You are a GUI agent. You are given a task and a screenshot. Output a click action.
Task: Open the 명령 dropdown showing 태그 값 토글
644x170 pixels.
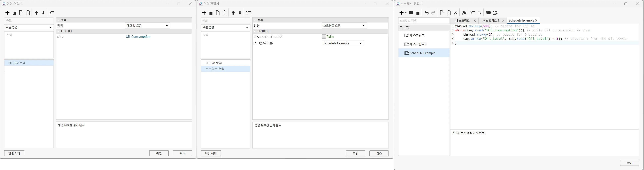pos(147,26)
